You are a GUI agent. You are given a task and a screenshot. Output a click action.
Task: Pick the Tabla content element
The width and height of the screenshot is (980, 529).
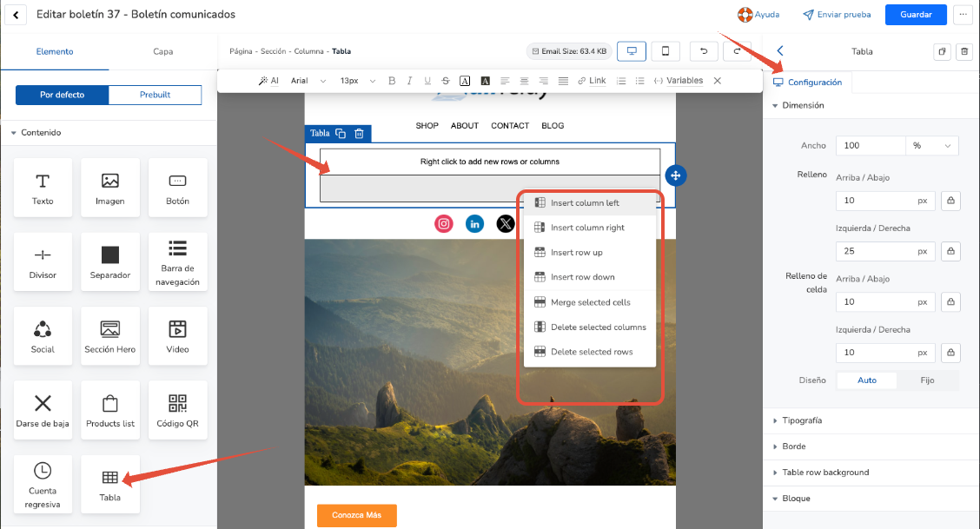[110, 485]
